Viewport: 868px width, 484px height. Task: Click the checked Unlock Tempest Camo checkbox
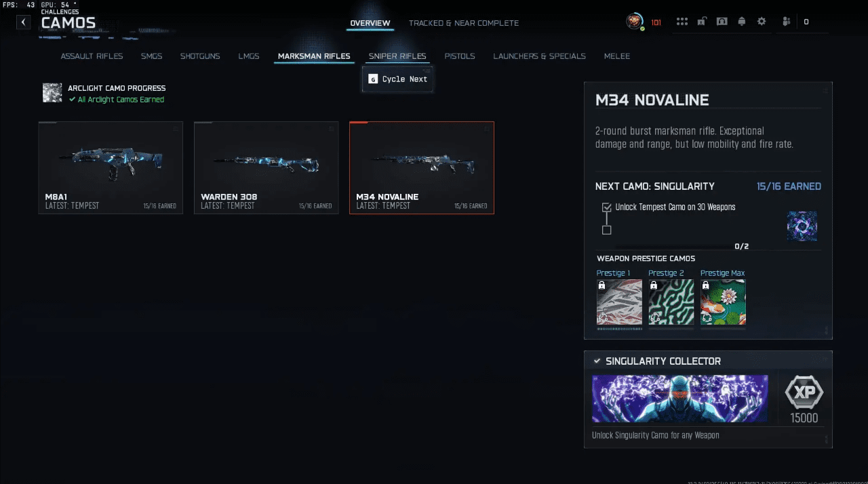pos(607,207)
